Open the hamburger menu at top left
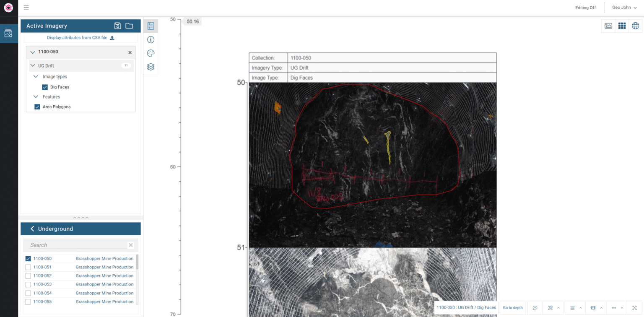 coord(26,8)
